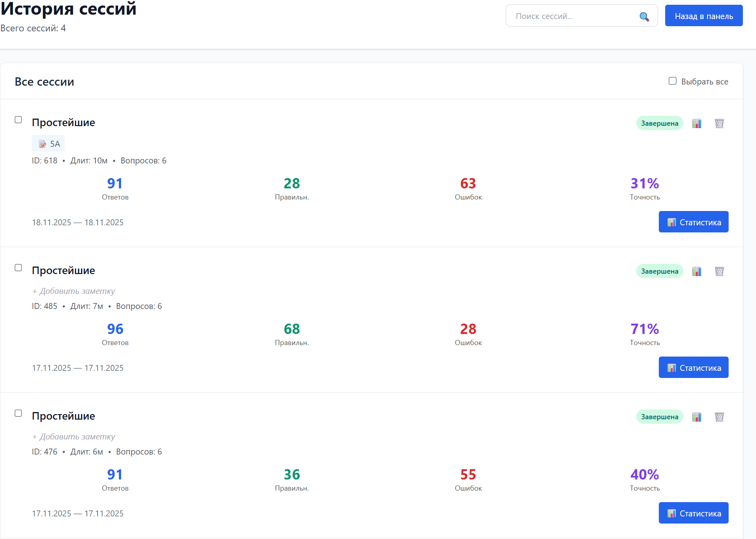This screenshot has width=756, height=539.
Task: Select checkbox for session ID 485
Action: [x=18, y=268]
